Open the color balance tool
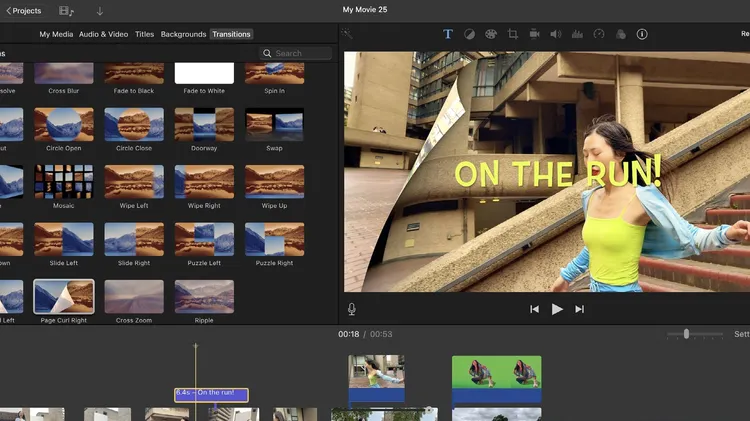The image size is (750, 421). pyautogui.click(x=470, y=34)
